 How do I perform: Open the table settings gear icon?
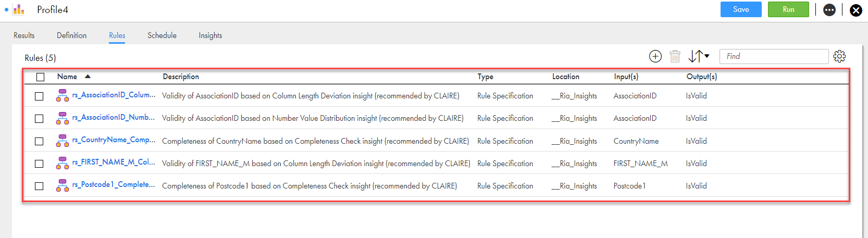point(839,56)
